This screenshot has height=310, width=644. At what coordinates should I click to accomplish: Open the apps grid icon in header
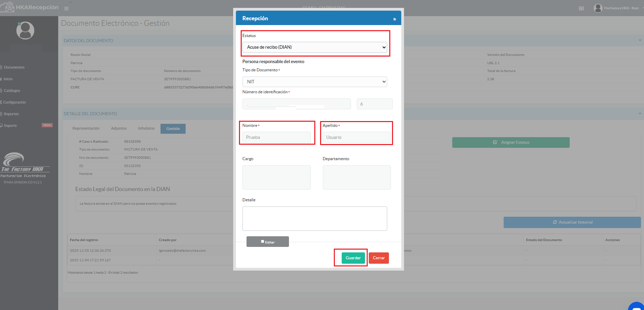[x=581, y=8]
